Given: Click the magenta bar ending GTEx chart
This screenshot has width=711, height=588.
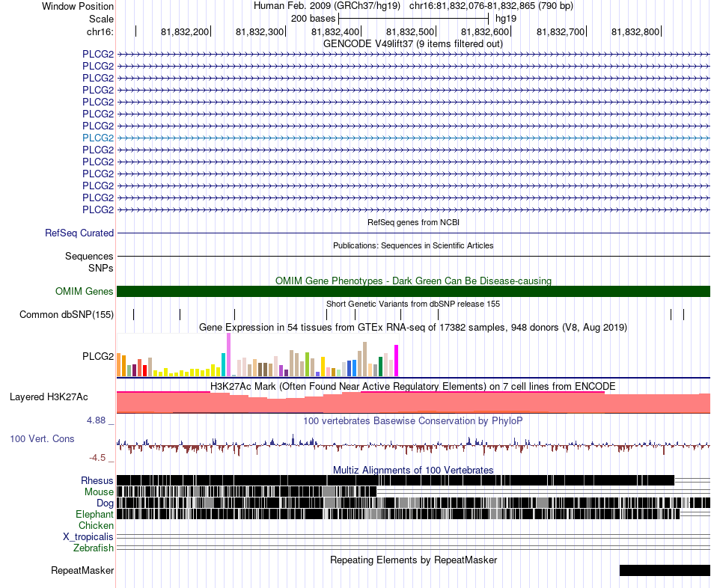Looking at the screenshot, I should tap(397, 361).
